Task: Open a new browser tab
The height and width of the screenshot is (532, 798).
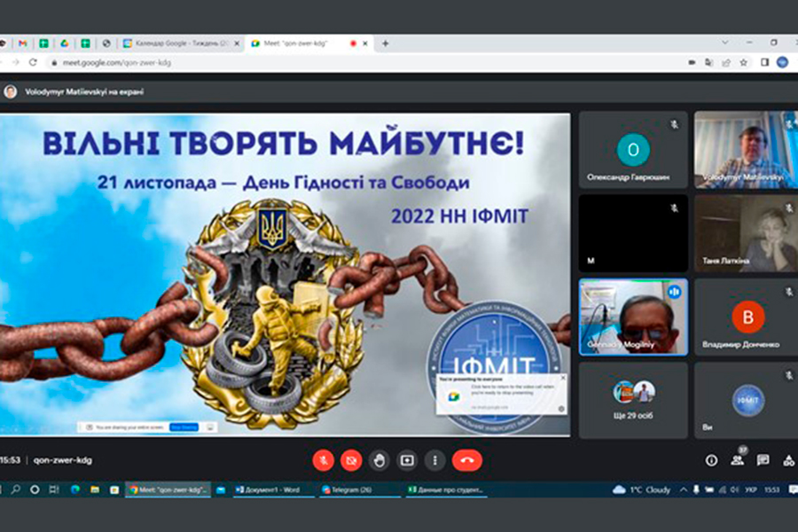Action: 386,43
